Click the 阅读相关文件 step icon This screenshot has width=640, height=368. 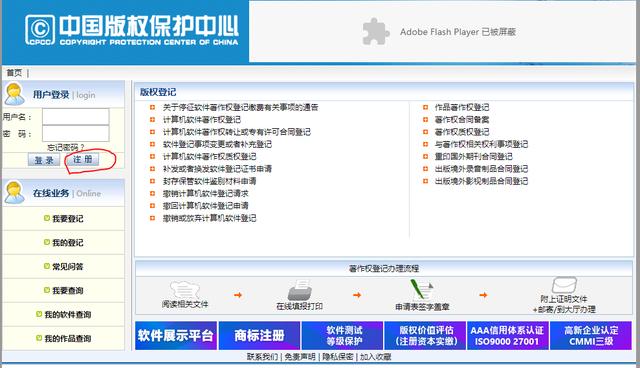point(184,289)
